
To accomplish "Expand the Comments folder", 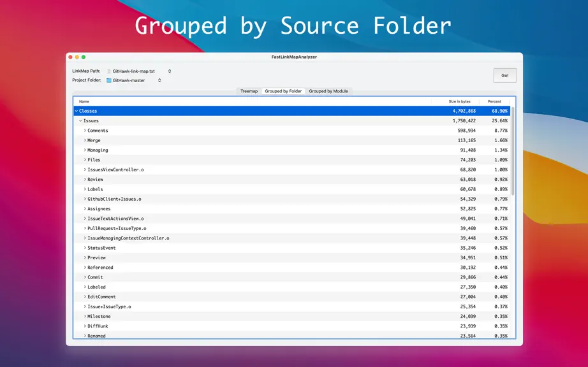I will click(85, 131).
